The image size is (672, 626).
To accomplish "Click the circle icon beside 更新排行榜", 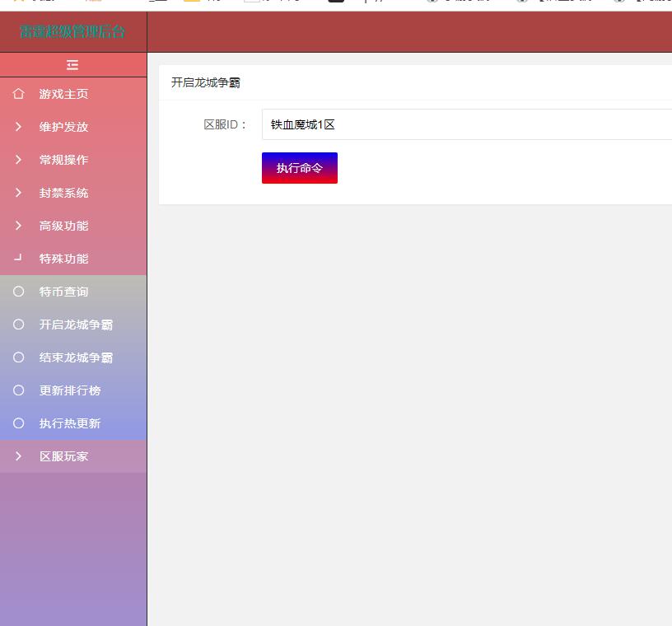I will pyautogui.click(x=18, y=390).
